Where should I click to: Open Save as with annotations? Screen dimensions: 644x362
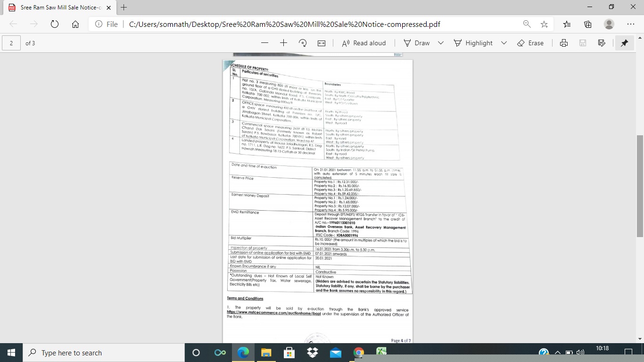(x=602, y=43)
